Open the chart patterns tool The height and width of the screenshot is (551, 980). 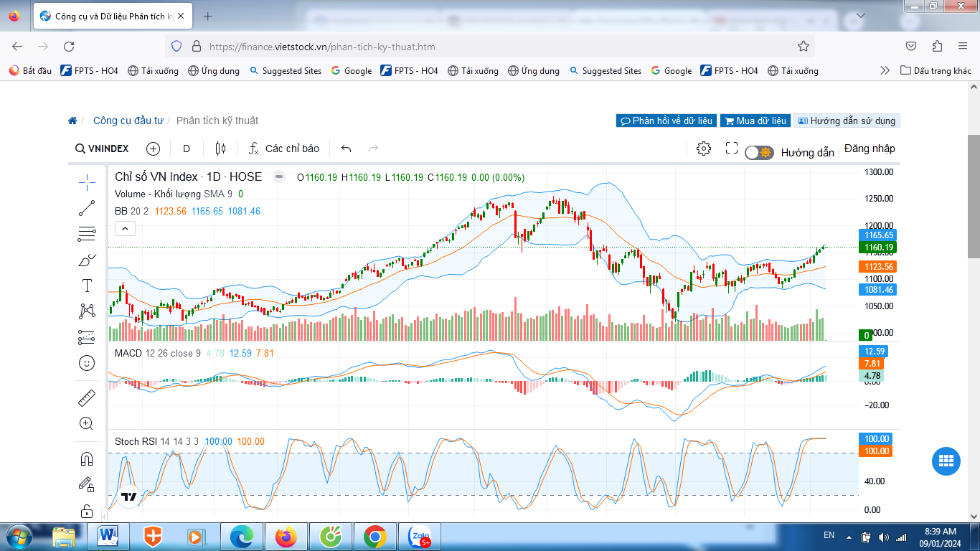(x=87, y=311)
